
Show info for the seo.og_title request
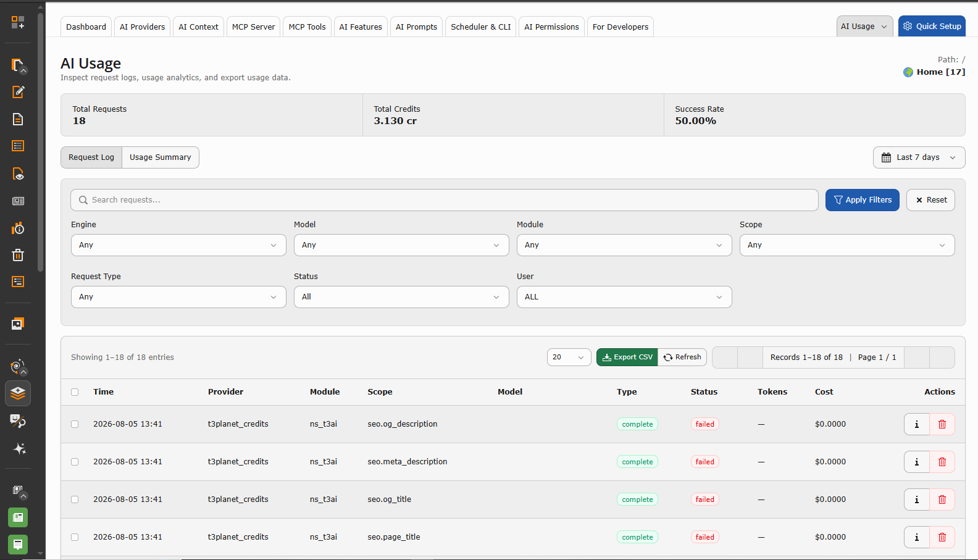click(916, 499)
